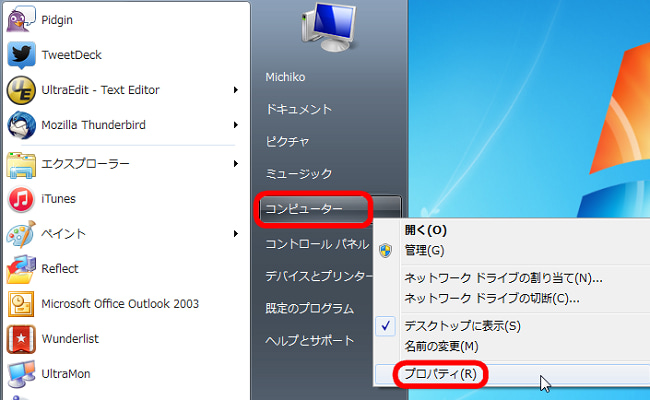The width and height of the screenshot is (650, 400).
Task: Select 開く(O) in context menu
Action: click(x=426, y=230)
